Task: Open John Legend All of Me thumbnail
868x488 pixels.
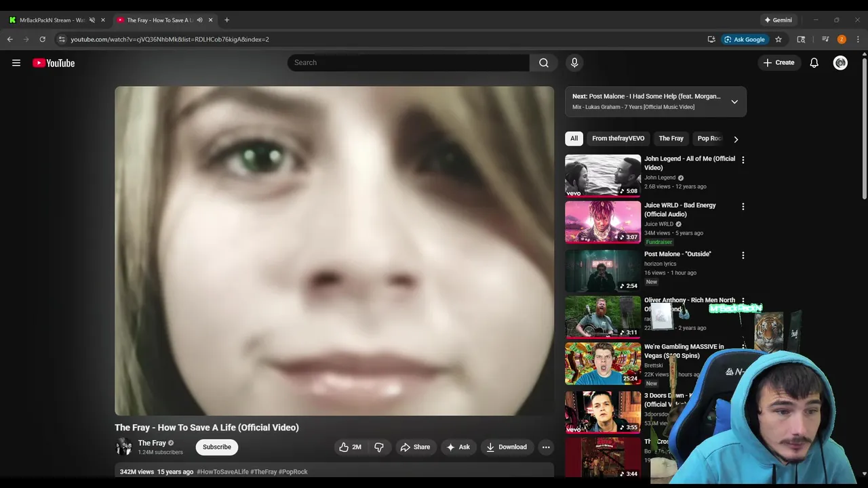Action: point(603,176)
